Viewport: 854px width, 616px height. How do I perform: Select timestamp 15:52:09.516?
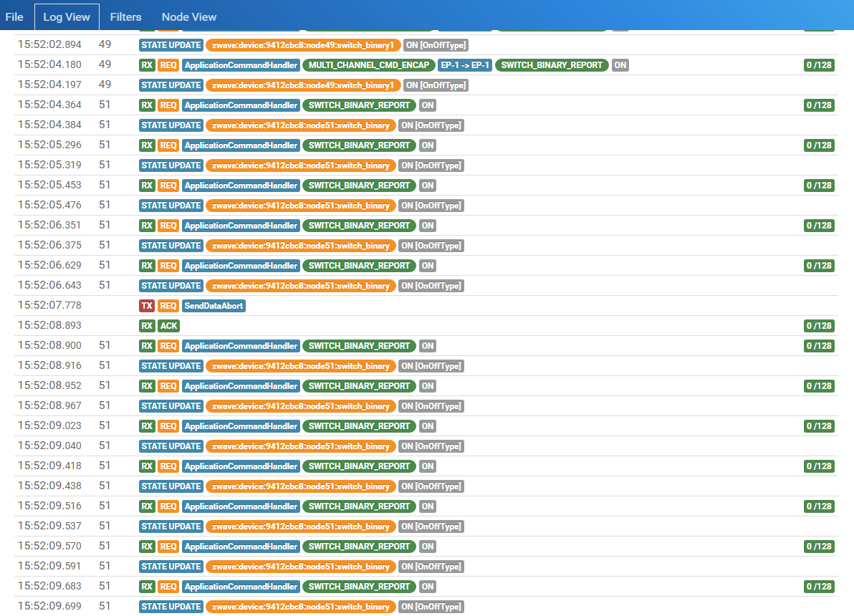(x=49, y=506)
